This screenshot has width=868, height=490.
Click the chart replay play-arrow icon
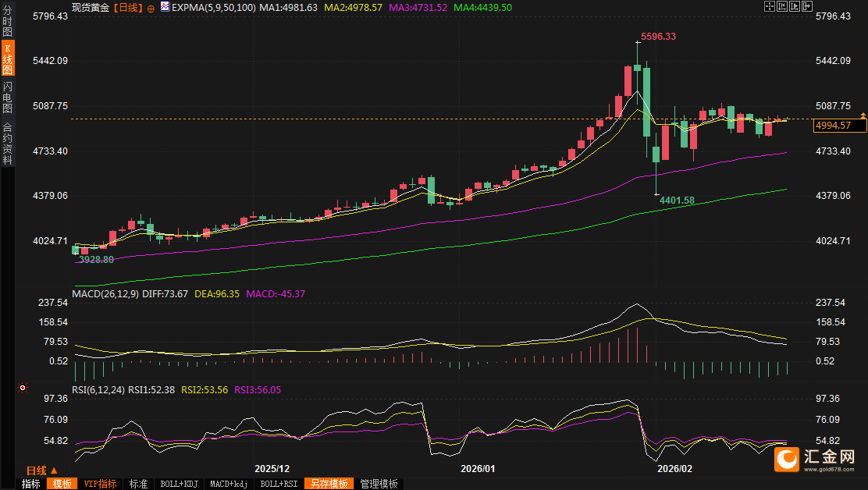(795, 6)
